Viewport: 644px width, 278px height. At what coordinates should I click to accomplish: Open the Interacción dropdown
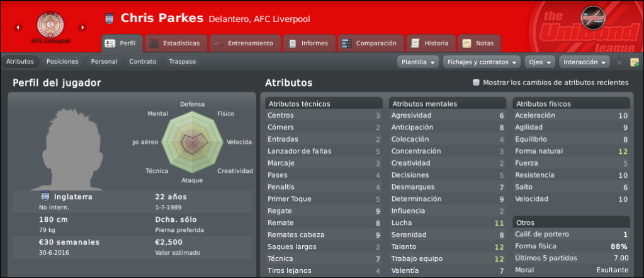coord(584,62)
